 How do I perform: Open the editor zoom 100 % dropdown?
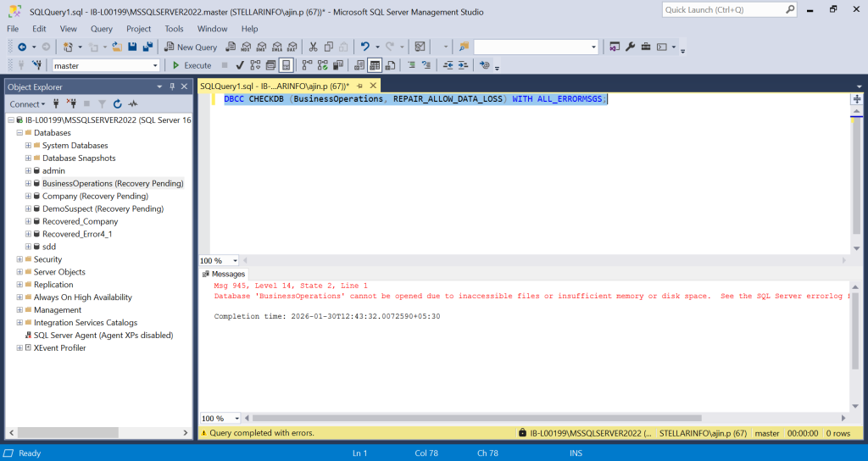(x=236, y=261)
